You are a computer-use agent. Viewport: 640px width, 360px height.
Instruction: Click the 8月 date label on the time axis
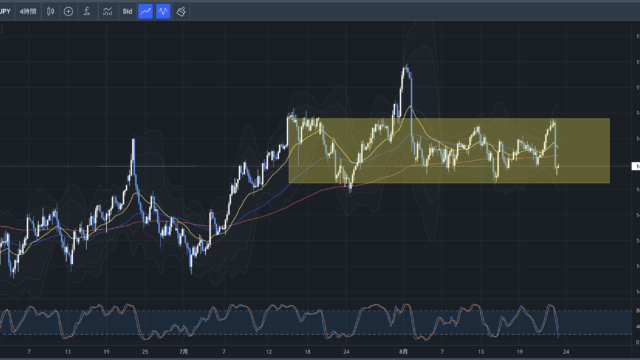tap(403, 351)
